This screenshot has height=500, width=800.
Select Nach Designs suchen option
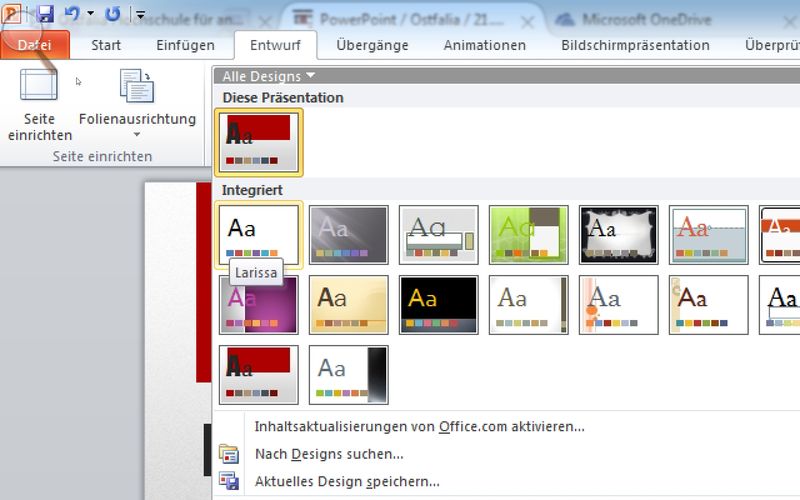point(329,454)
